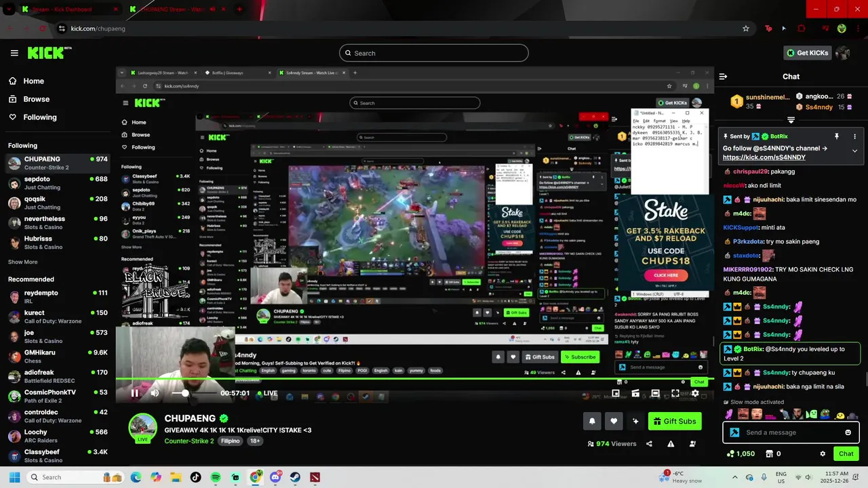The height and width of the screenshot is (488, 868).
Task: Open the hamburger sidebar menu
Action: [x=14, y=53]
